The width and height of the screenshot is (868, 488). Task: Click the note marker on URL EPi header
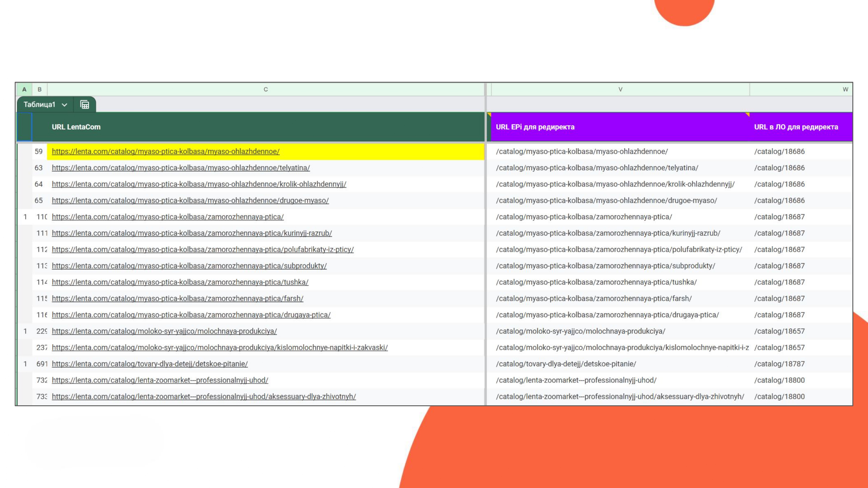click(x=489, y=115)
